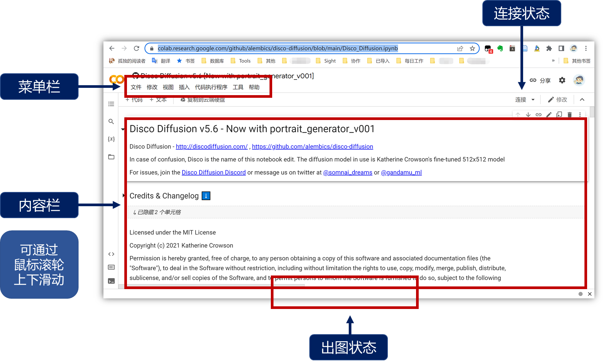
Task: Copy the link to this cell
Action: click(539, 115)
